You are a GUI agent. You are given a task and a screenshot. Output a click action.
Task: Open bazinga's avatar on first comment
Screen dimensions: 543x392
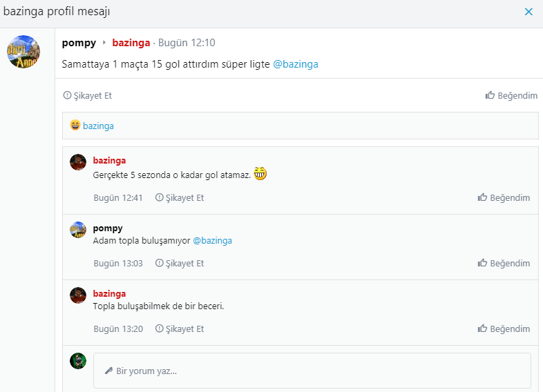pos(78,162)
